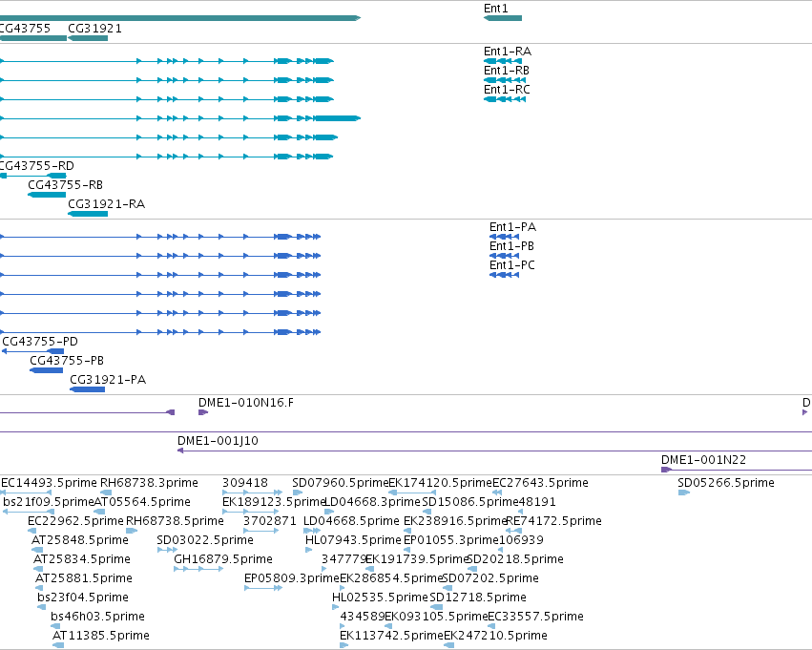This screenshot has height=650, width=812.
Task: Open EST EK238916.5prime
Action: pyautogui.click(x=455, y=521)
